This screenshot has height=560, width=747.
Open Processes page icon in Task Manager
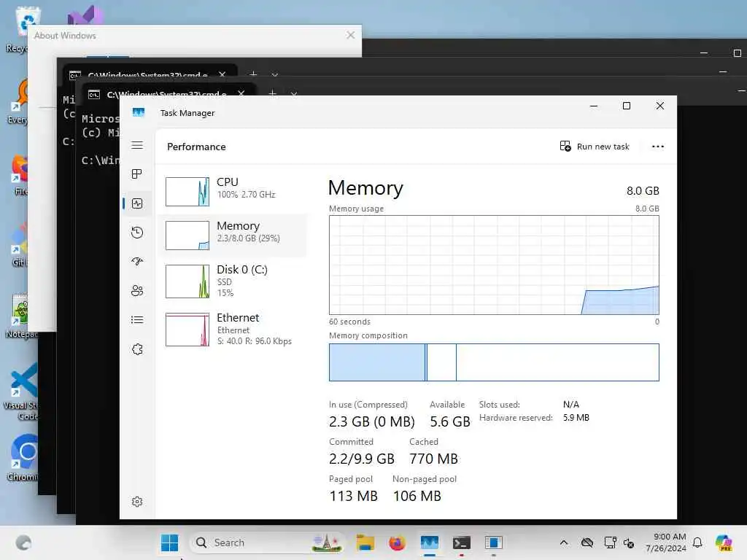click(137, 174)
